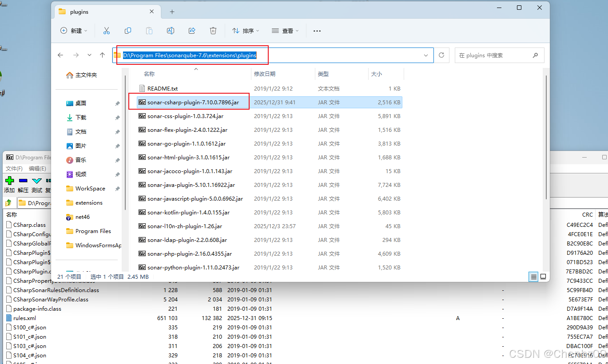
Task: Open the 排序 (Sort) dropdown
Action: (x=246, y=31)
